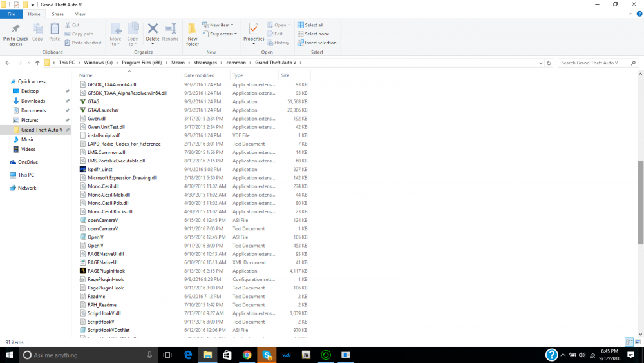This screenshot has height=363, width=644.
Task: Click Select none
Action: point(313,34)
